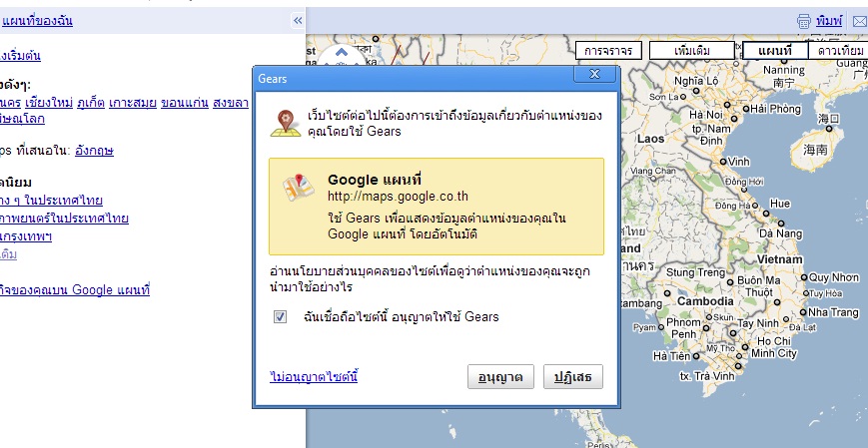Close the Gears dialog window
Screen dimensions: 868x448
click(594, 74)
